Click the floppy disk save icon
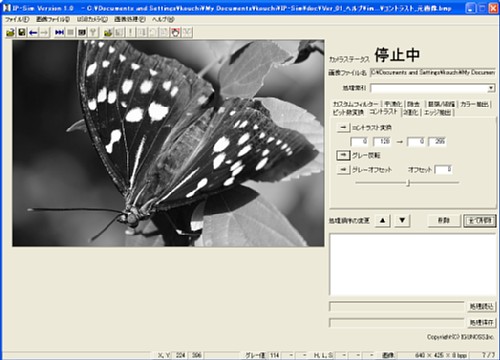500x360 pixels. (x=22, y=32)
